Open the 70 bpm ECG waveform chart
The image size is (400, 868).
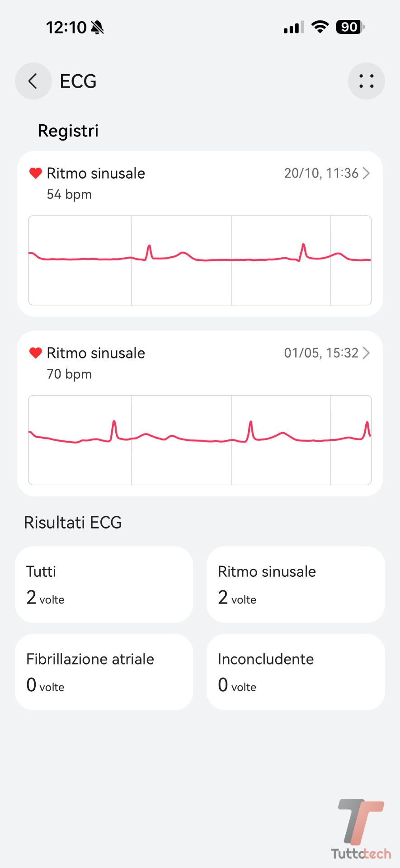200,440
